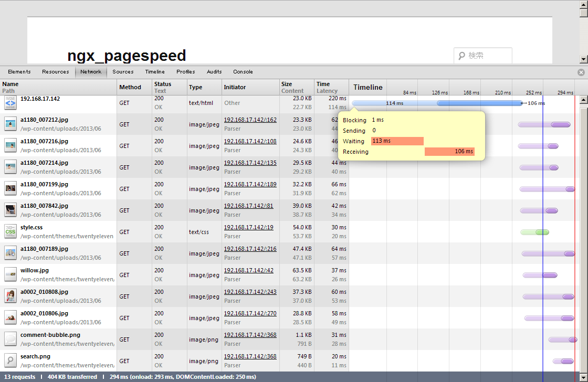The width and height of the screenshot is (588, 382).
Task: Click the thumbnail icon of a1180_007842.jpg
Action: (x=10, y=210)
